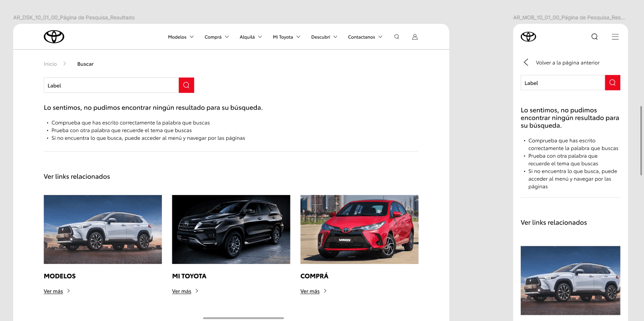Click the desktop search input field labeled Label

tap(111, 85)
